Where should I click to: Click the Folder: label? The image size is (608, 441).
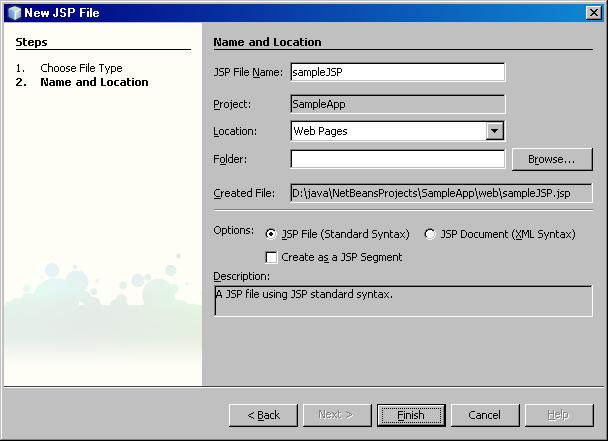[230, 159]
